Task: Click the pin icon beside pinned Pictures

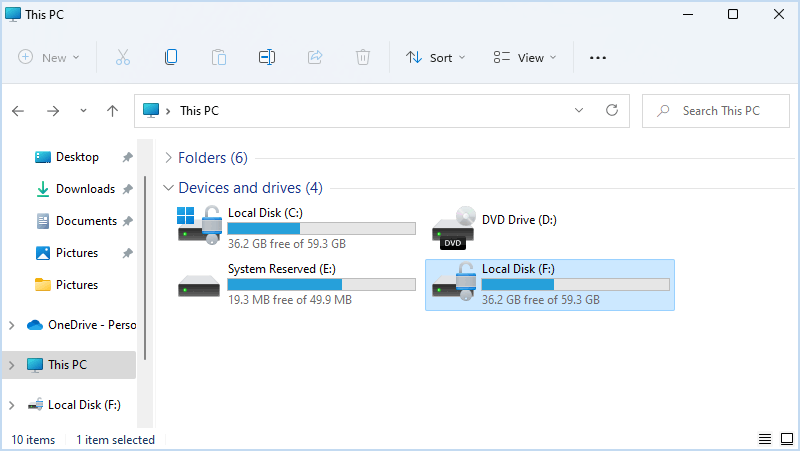Action: tap(128, 253)
